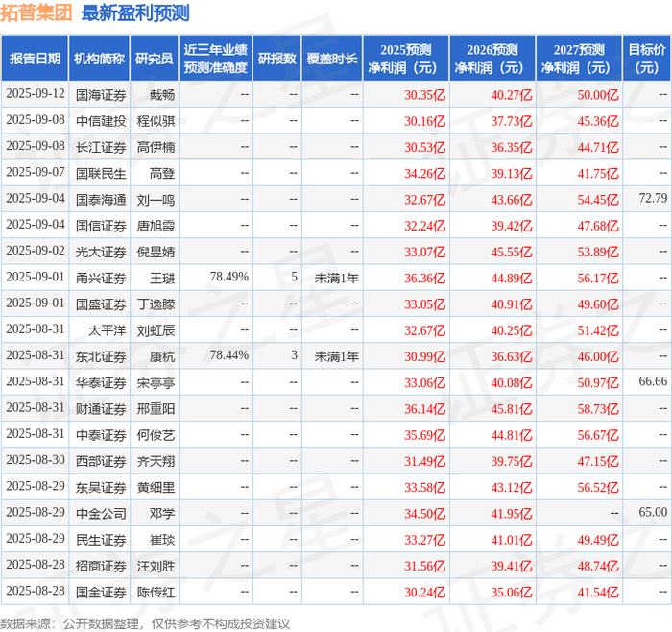Click the 拓普集团 title text
672x632 pixels.
36,12
